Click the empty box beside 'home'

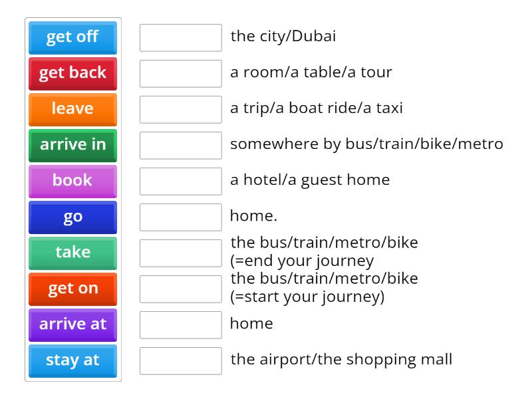[180, 325]
